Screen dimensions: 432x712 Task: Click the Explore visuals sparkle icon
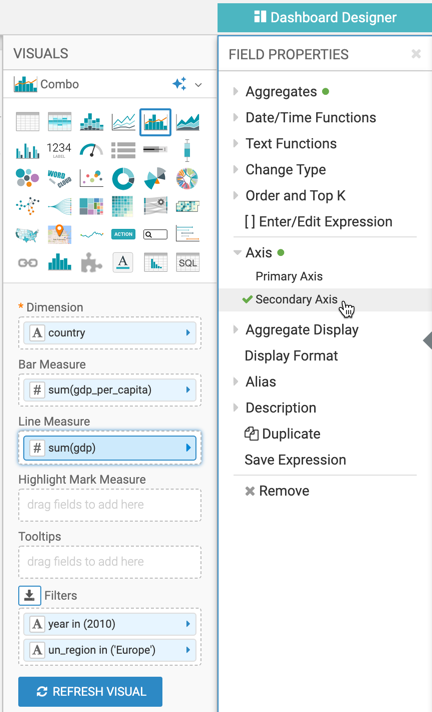179,84
